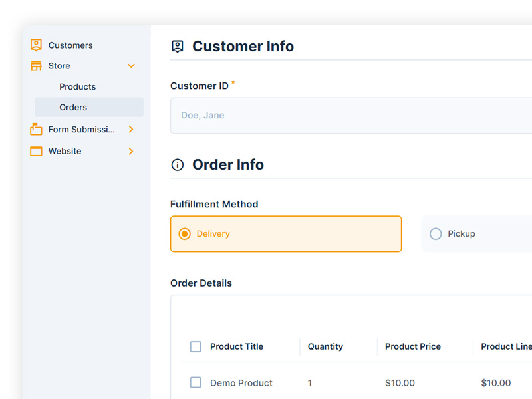The height and width of the screenshot is (399, 532).
Task: Check the select-all box in Product Title header
Action: 196,346
